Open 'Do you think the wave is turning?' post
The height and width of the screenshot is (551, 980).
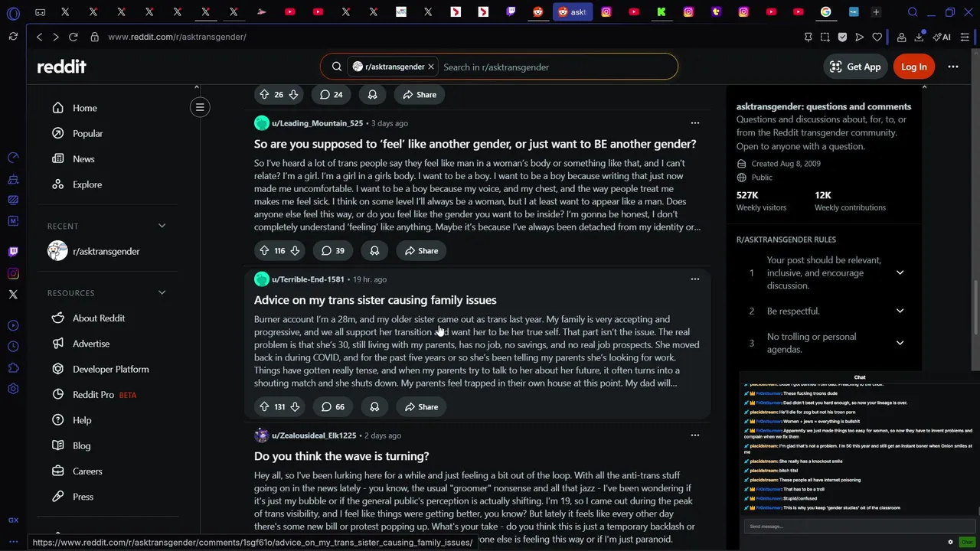pos(341,456)
